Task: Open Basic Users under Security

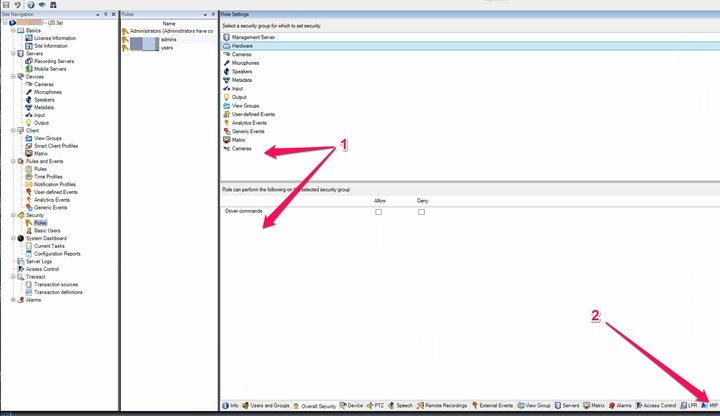Action: pos(47,230)
